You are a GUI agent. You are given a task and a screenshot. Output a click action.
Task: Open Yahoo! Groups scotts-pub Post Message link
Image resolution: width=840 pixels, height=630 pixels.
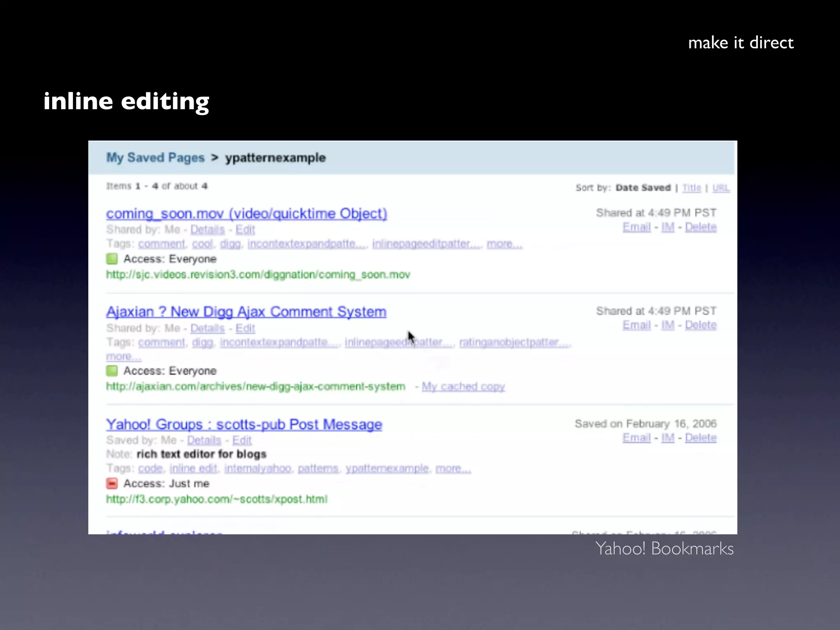coord(244,425)
